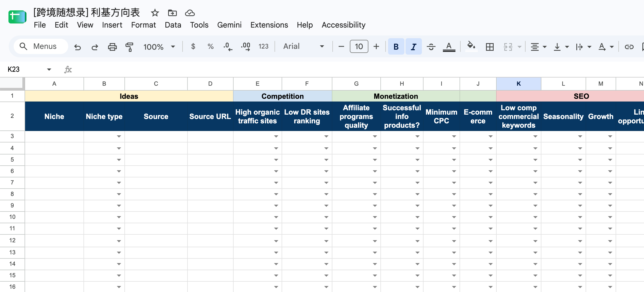Select column K header
This screenshot has height=292, width=644.
coord(518,84)
